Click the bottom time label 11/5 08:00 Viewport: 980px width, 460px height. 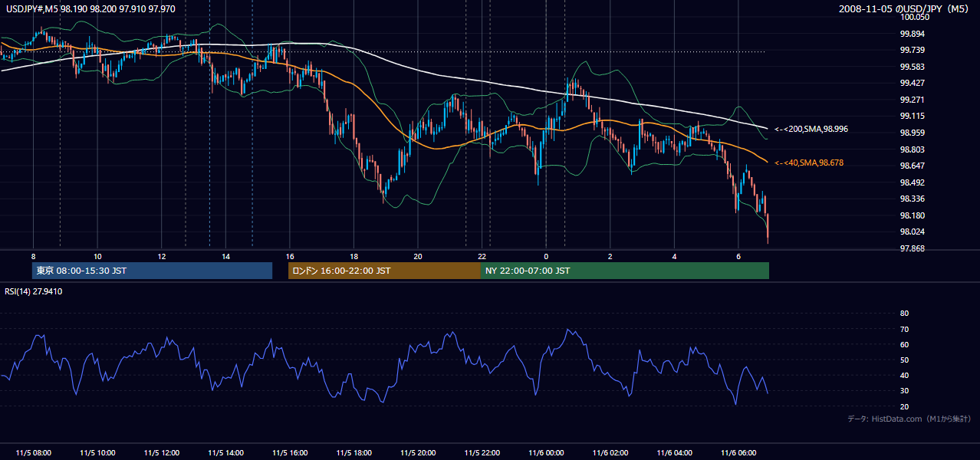pyautogui.click(x=33, y=453)
